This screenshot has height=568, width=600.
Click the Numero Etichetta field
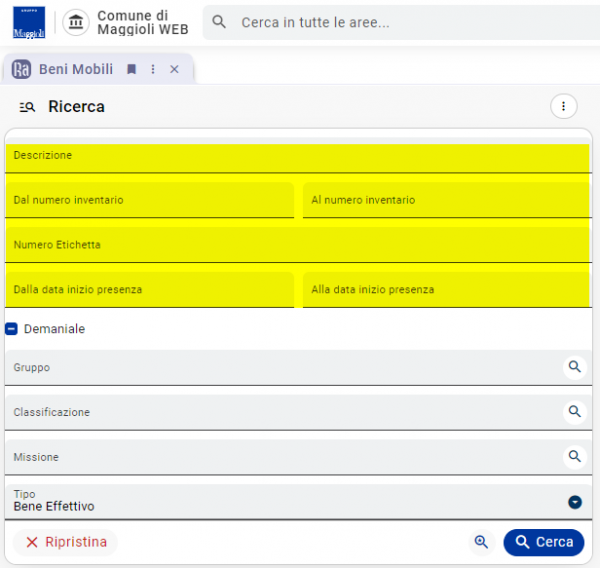pos(298,245)
